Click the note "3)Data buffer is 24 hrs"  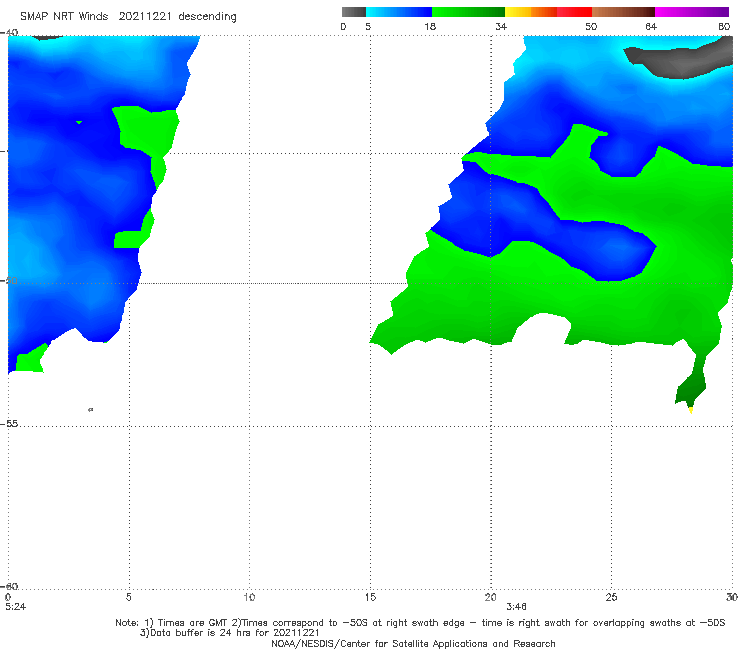coord(229,633)
